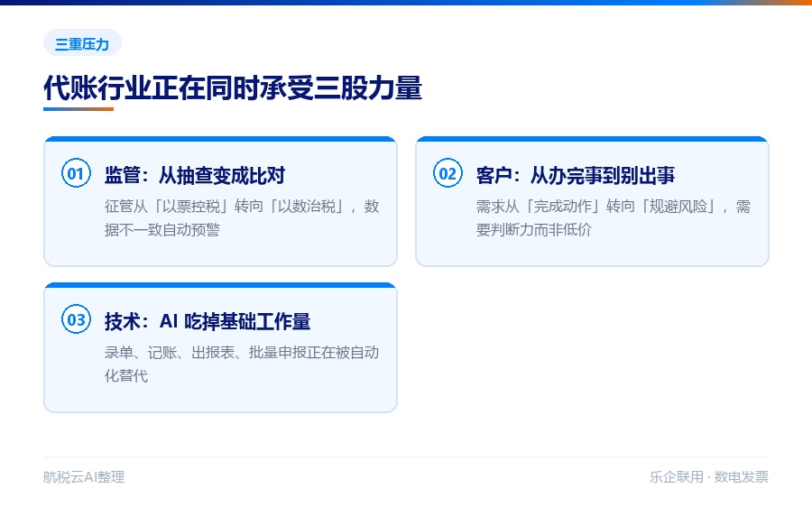Select heading 监管：从抽查变成比对
Viewport: 812px width, 507px height.
click(x=195, y=175)
